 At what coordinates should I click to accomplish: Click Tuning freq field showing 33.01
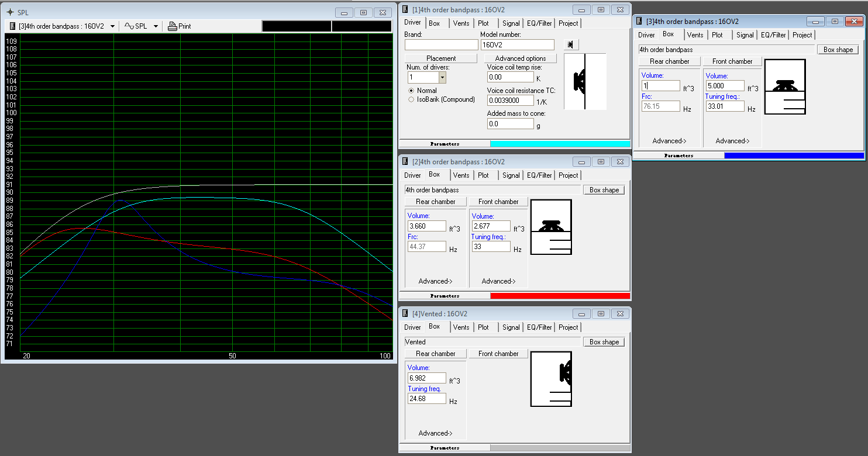725,106
